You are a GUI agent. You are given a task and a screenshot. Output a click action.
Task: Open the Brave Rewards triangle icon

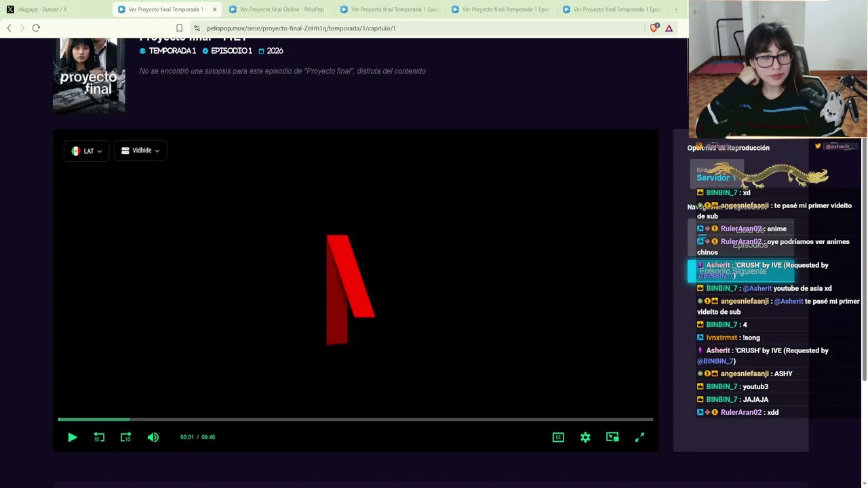point(669,28)
